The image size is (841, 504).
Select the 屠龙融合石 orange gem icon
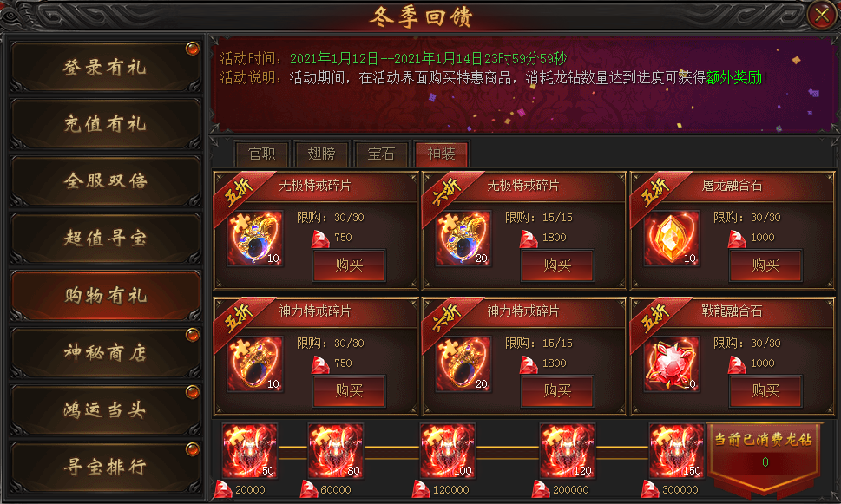coord(671,238)
